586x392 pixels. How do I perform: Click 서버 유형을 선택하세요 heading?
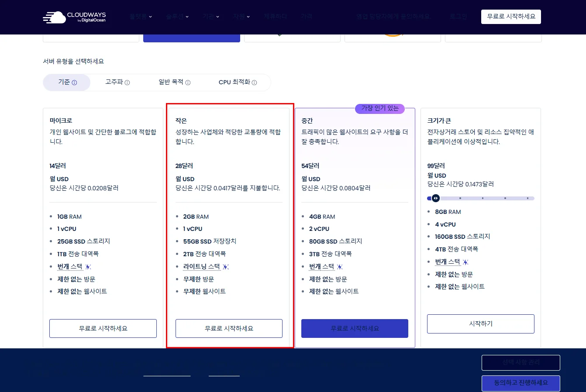tap(73, 62)
